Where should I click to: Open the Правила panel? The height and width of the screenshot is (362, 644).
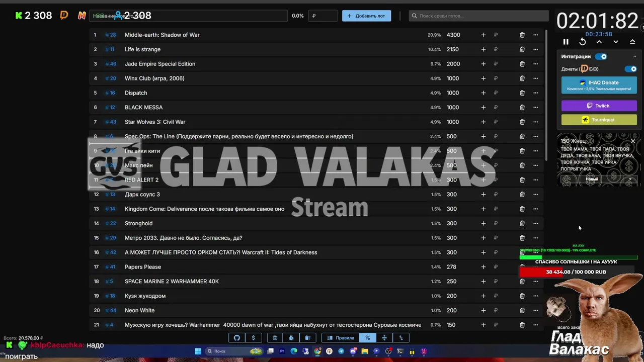pyautogui.click(x=341, y=338)
